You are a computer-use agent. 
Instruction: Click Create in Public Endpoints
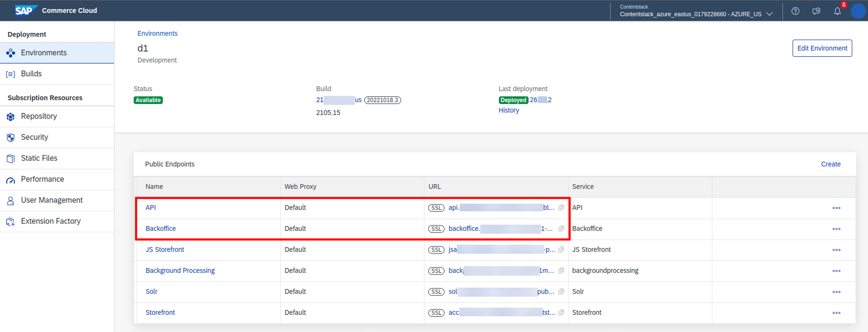831,164
